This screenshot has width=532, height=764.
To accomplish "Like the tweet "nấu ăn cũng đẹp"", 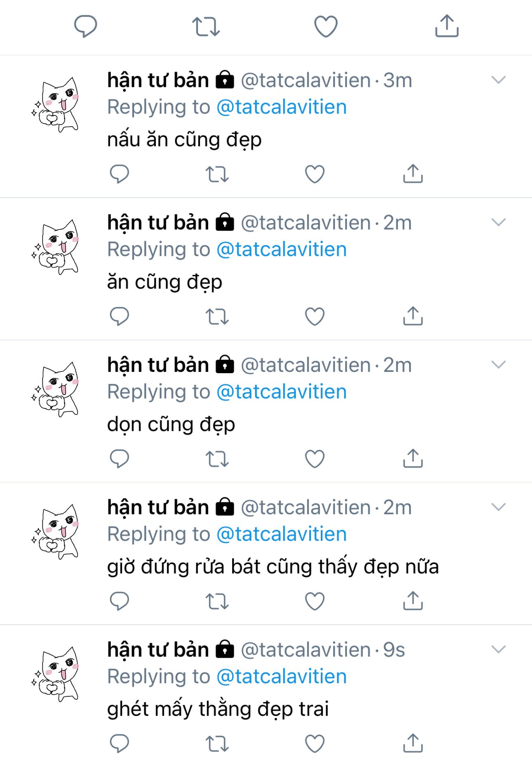I will pyautogui.click(x=315, y=174).
